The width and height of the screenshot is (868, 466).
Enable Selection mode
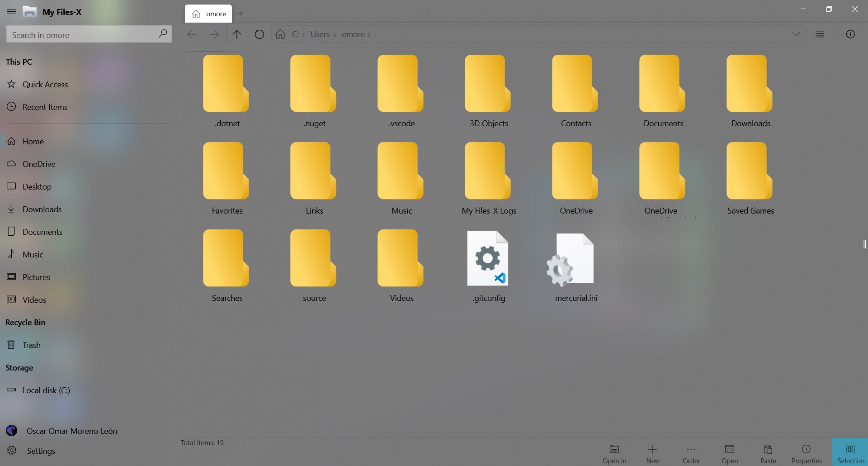point(849,452)
